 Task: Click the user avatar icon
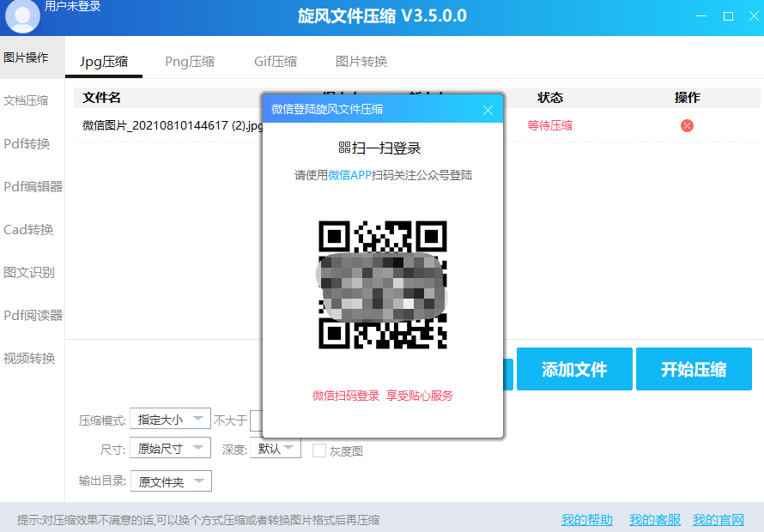(22, 16)
